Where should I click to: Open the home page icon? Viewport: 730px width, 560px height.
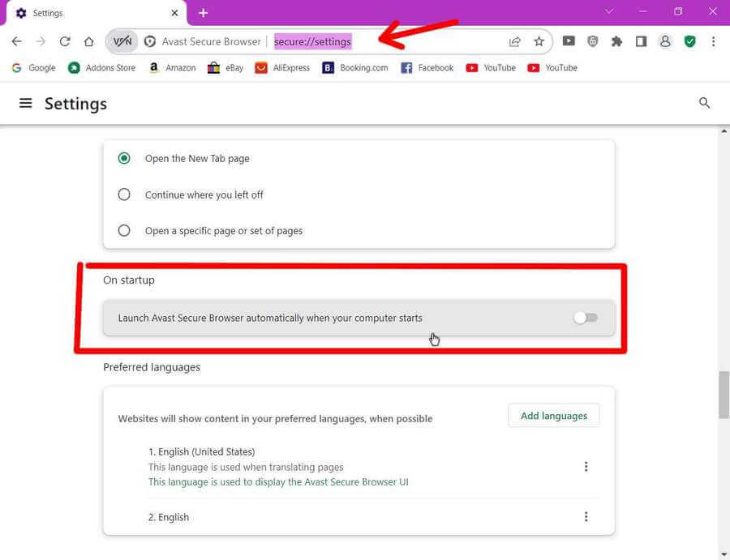pos(88,41)
